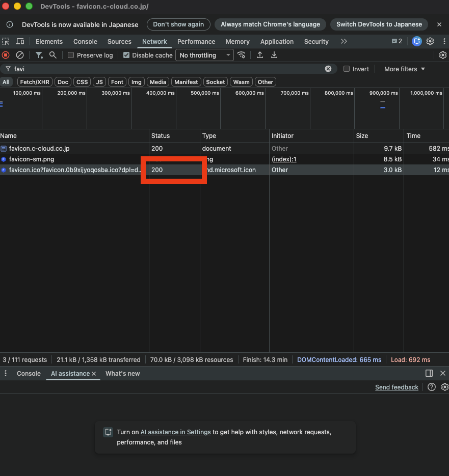Filter requests by Fetch/XHR type

pos(35,82)
